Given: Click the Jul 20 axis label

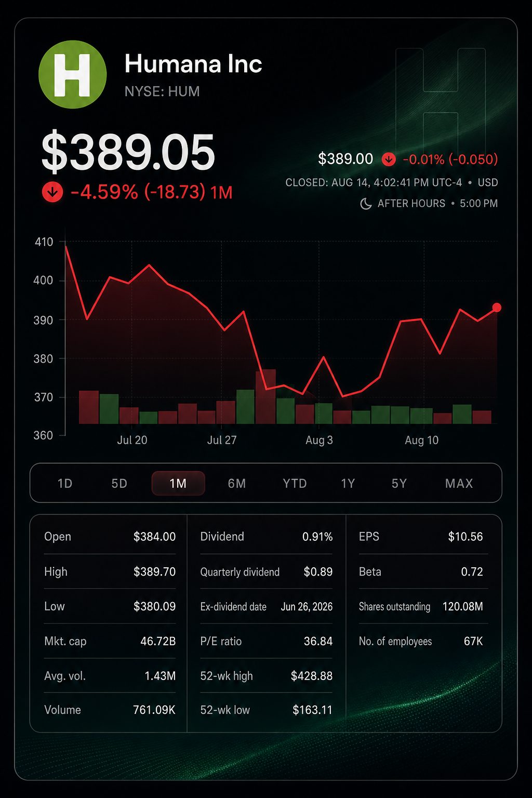Looking at the screenshot, I should [132, 440].
